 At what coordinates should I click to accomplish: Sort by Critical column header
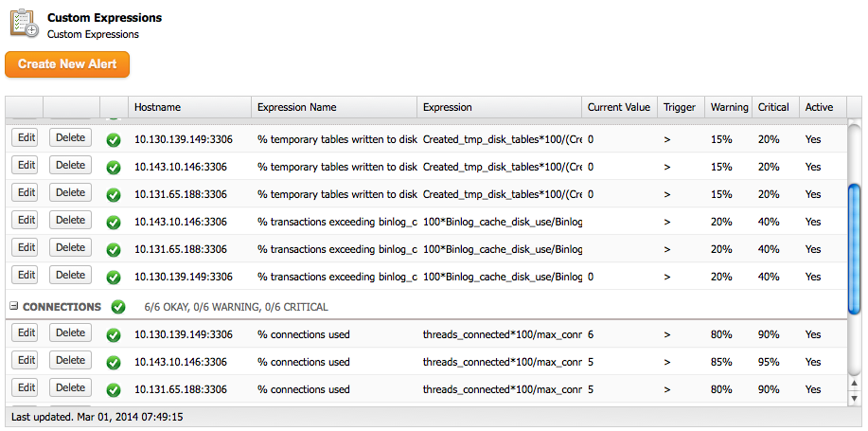pyautogui.click(x=773, y=107)
